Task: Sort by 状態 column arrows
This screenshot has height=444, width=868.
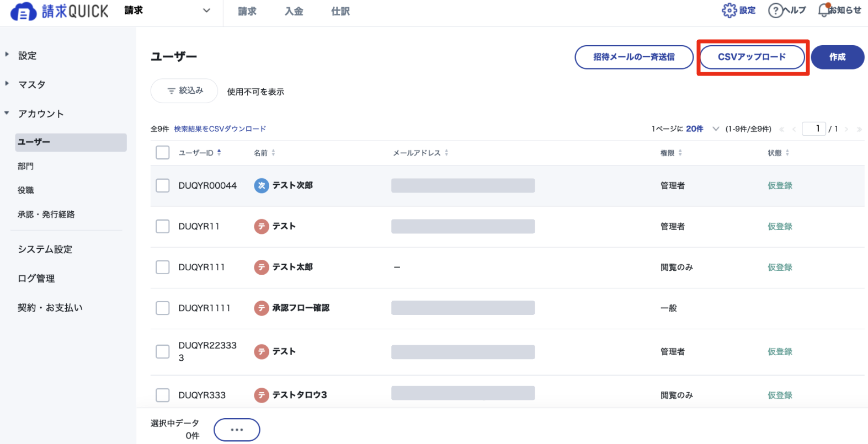Action: point(787,153)
